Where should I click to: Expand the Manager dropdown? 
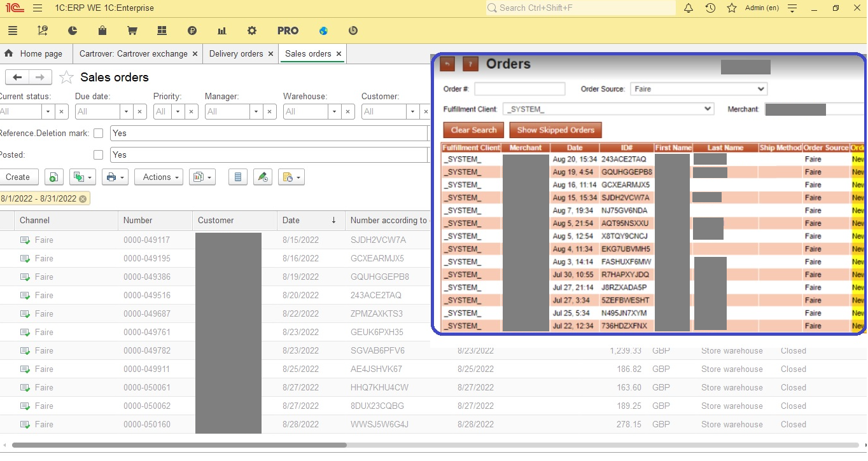pyautogui.click(x=256, y=112)
